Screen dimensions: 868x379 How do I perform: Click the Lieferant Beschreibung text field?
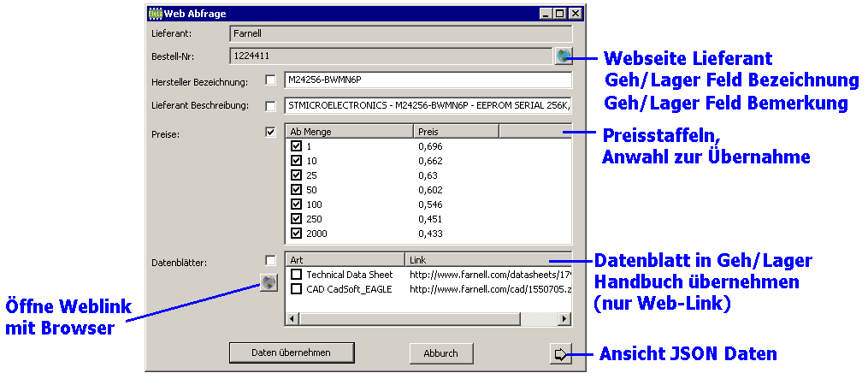[x=428, y=105]
